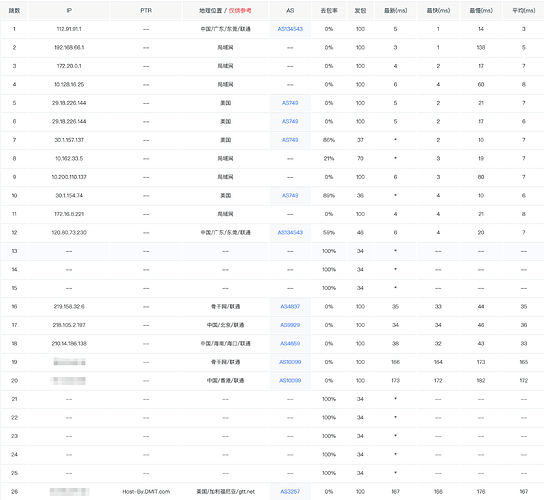This screenshot has height=500, width=544.
Task: Select hop number 26 in last row
Action: [x=14, y=492]
